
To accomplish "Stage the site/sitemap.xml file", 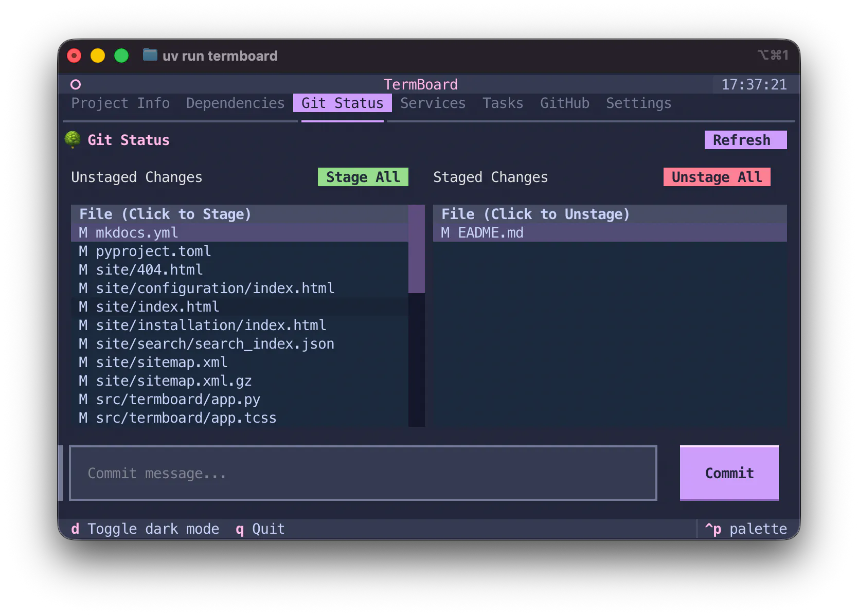I will coord(240,362).
